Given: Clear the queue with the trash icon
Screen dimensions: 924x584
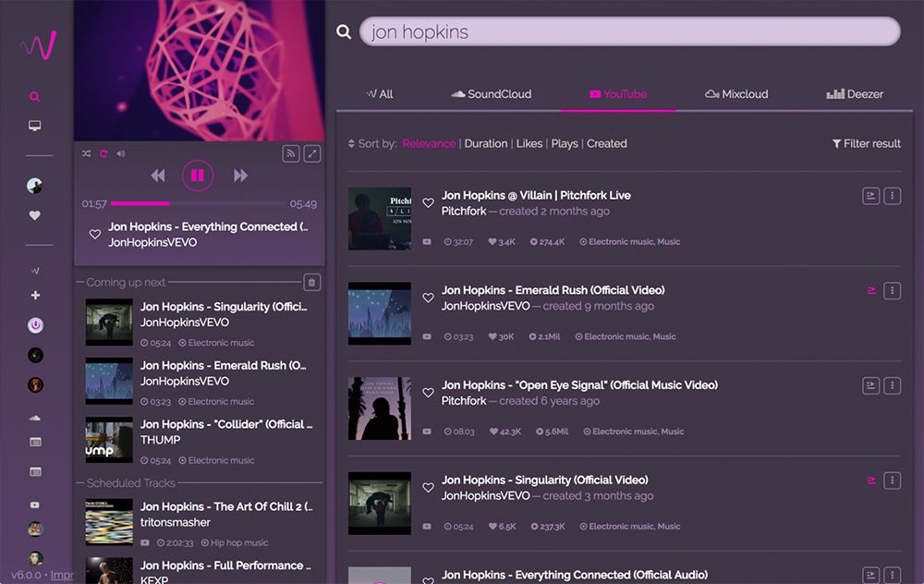Looking at the screenshot, I should click(x=312, y=282).
